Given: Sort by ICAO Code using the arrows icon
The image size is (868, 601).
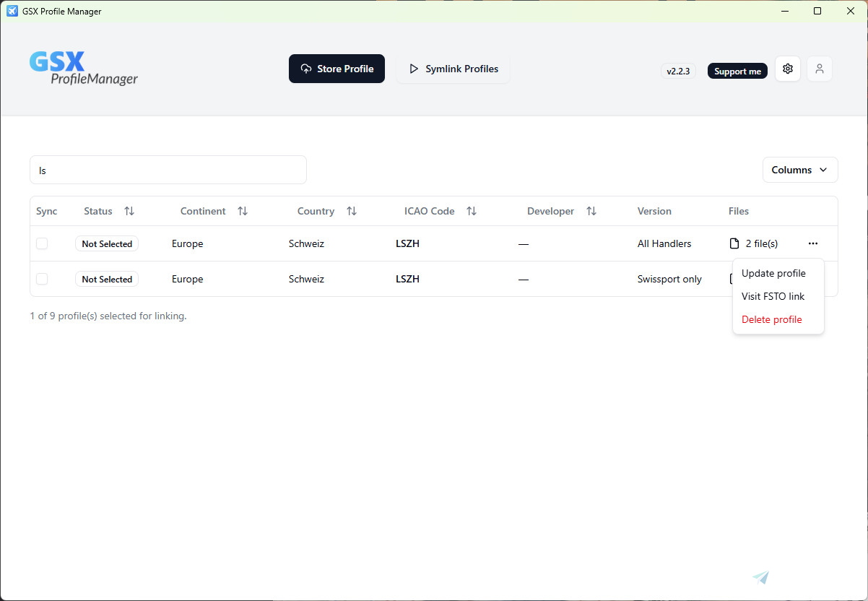Looking at the screenshot, I should [x=472, y=211].
